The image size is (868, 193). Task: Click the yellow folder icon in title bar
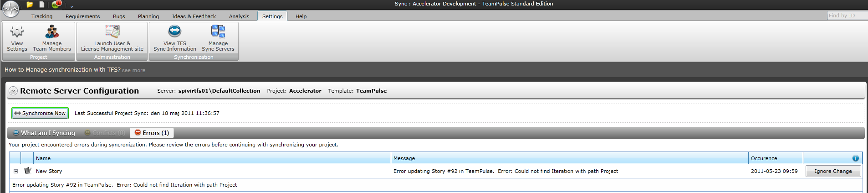click(x=30, y=5)
